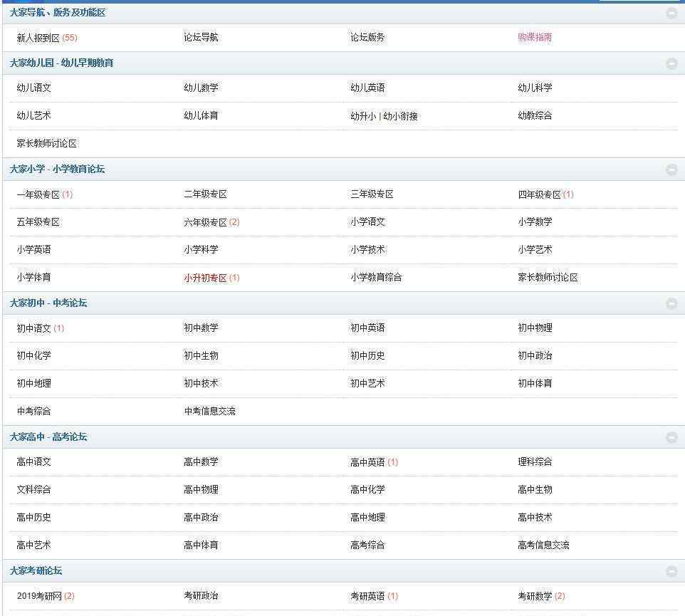Collapse the 大家导航、版务及功能区 section
This screenshot has width=685, height=616.
click(x=671, y=13)
